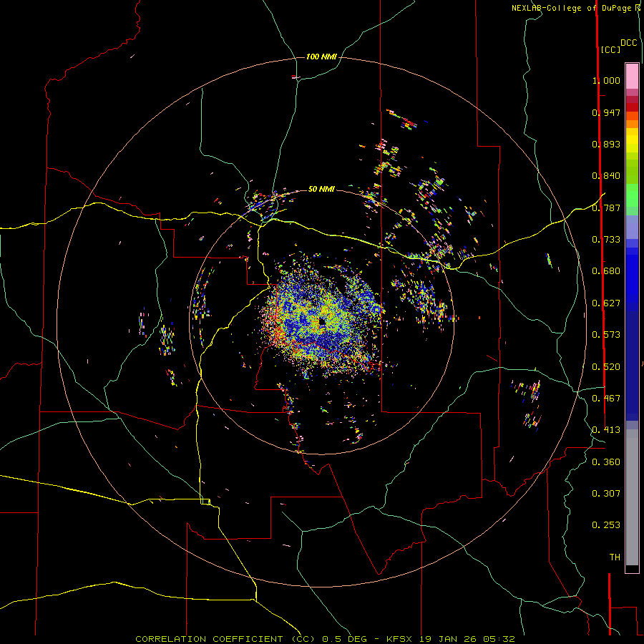Select the 0.787 legend value
Image resolution: width=644 pixels, height=644 pixels.
(x=606, y=208)
